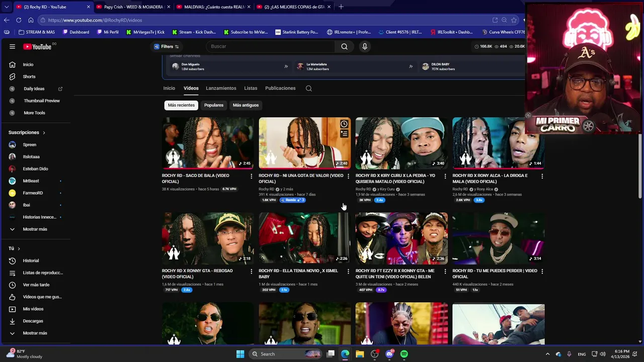Open options for Ni Una Gota video
This screenshot has height=362, width=644.
point(348,176)
